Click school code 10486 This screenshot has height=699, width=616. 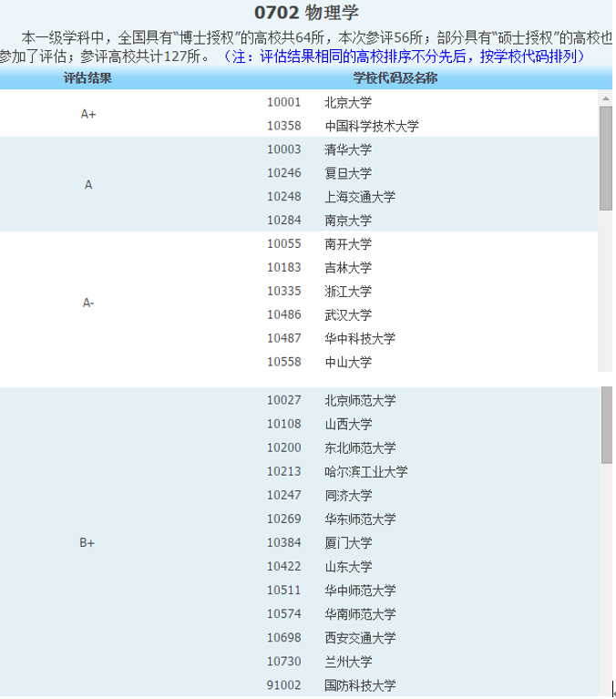pyautogui.click(x=284, y=314)
